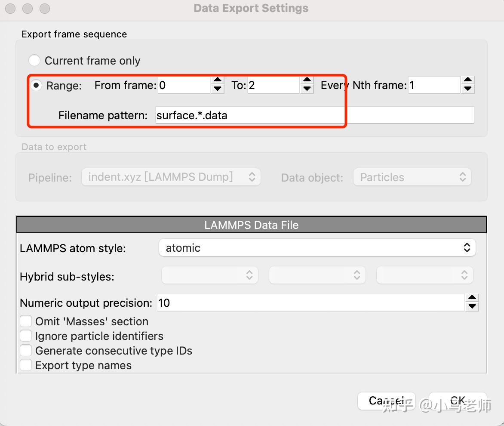This screenshot has width=504, height=426.
Task: Open the LAMMPS atom style dropdown
Action: tap(317, 248)
